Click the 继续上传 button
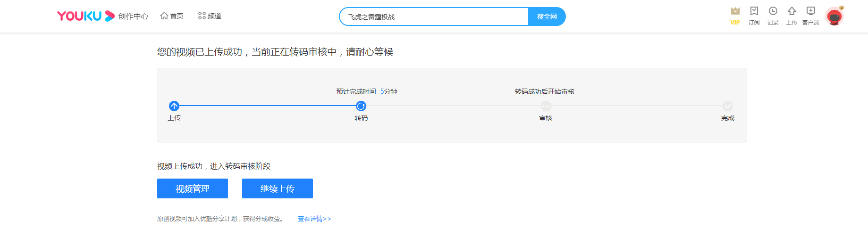The height and width of the screenshot is (237, 868). [x=278, y=188]
